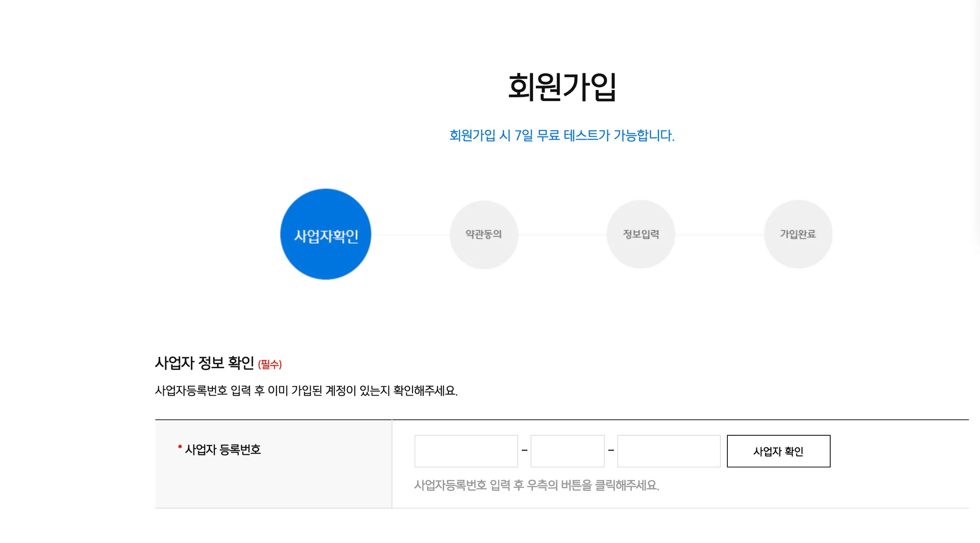The image size is (980, 543).
Task: Click the blue 사업자확인 step circle
Action: click(325, 234)
